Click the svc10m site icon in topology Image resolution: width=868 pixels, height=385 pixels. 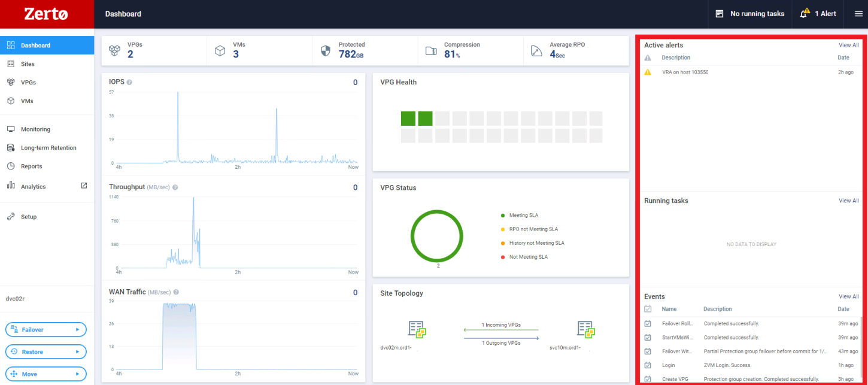[x=585, y=329]
